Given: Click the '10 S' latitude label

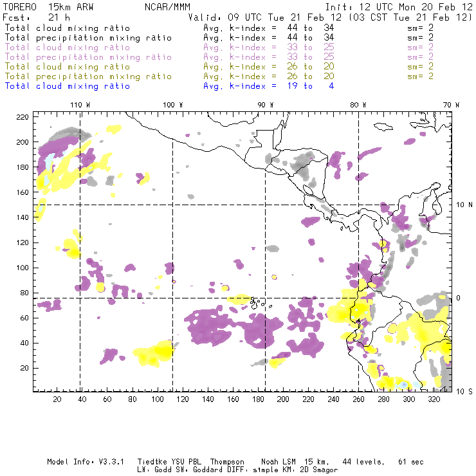Looking at the screenshot, I should tap(464, 392).
